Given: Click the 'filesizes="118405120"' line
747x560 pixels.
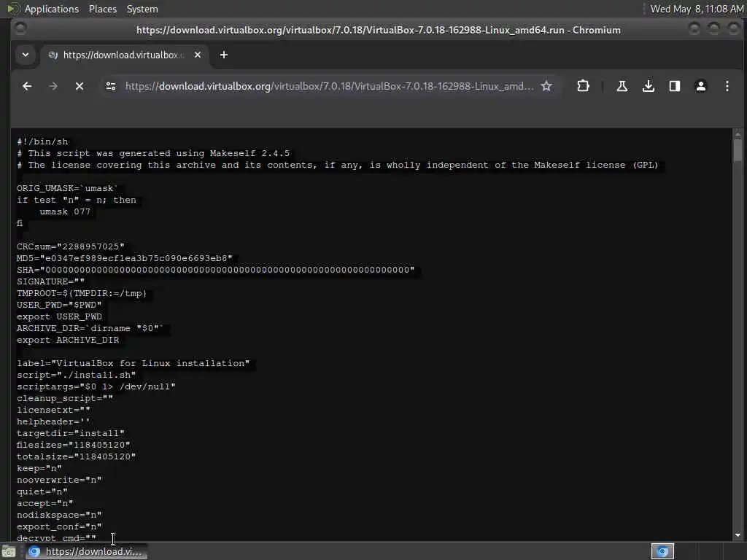Looking at the screenshot, I should coord(74,445).
